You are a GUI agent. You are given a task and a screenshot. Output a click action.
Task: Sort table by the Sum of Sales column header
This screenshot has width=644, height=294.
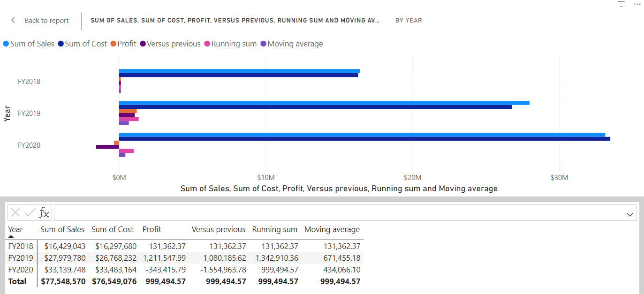click(x=62, y=229)
